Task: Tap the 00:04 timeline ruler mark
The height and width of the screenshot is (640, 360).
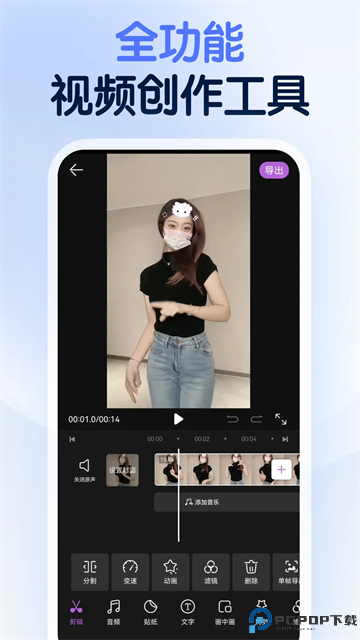Action: [249, 439]
